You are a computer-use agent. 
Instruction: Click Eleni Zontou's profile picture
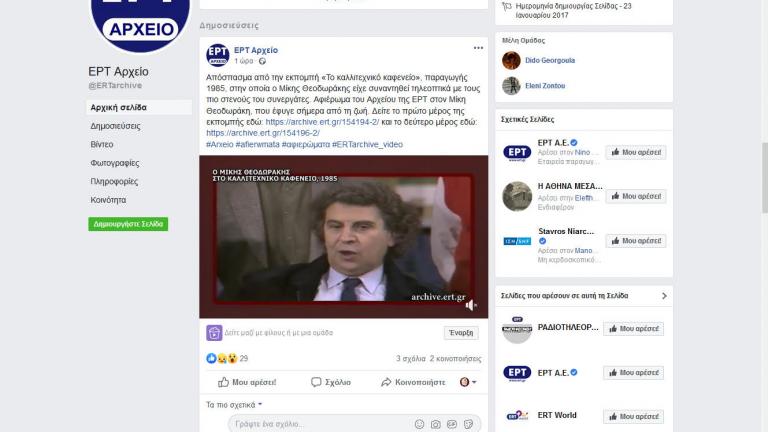[x=511, y=86]
